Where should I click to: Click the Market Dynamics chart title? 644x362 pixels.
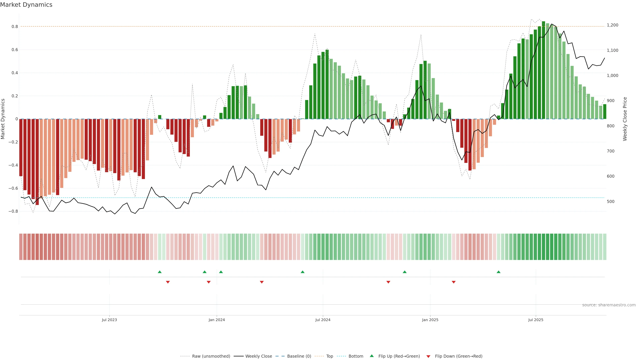[x=26, y=5]
